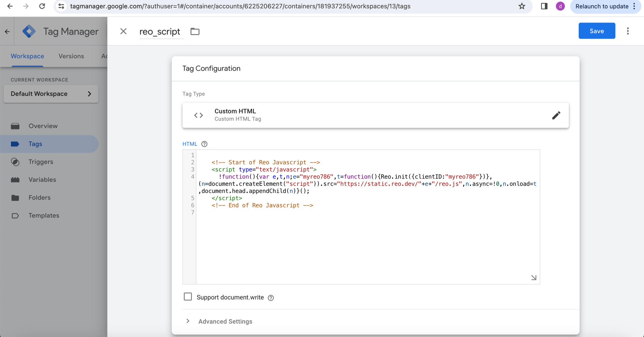This screenshot has width=644, height=337.
Task: Click the folder icon next to reo_script
Action: tap(195, 32)
